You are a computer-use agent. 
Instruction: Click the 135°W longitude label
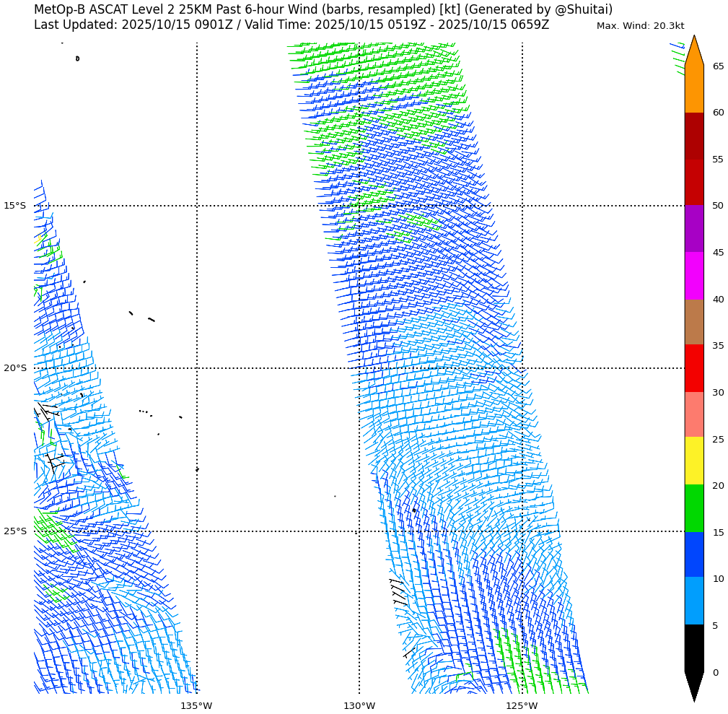tap(196, 705)
